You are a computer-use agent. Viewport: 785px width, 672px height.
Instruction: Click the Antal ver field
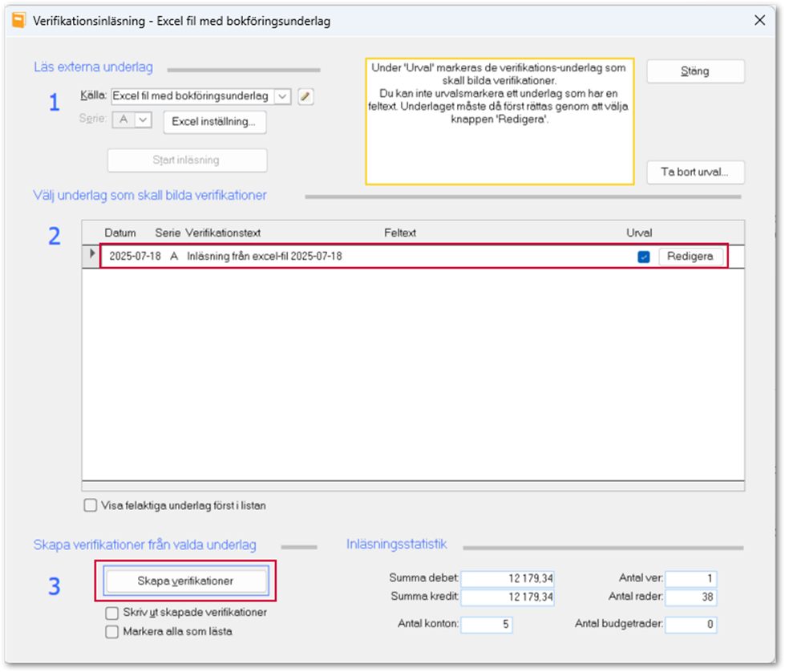(691, 578)
